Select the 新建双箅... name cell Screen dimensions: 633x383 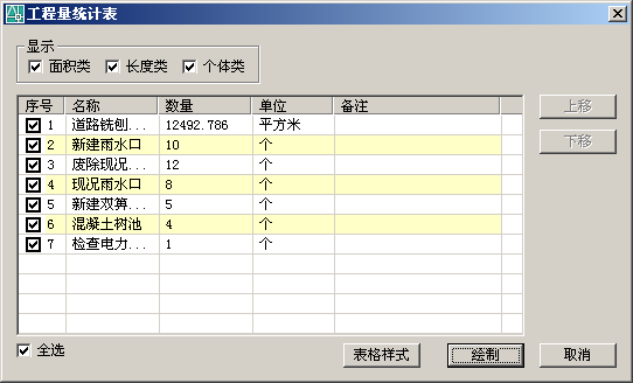pos(113,205)
